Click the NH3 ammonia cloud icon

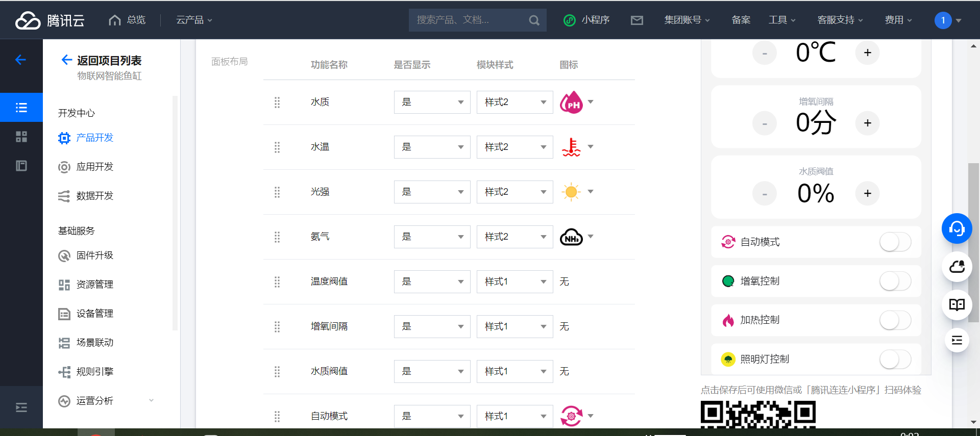click(x=571, y=237)
